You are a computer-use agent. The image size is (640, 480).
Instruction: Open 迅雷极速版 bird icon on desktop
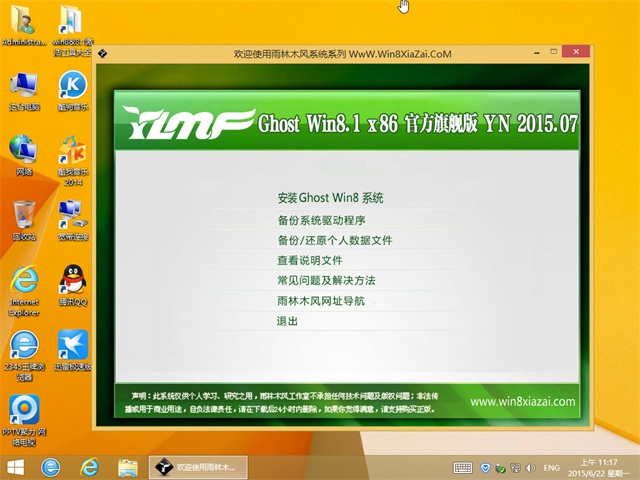tap(72, 345)
